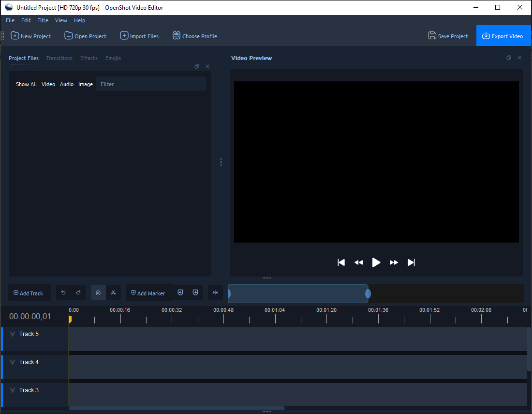Toggle snapping in the timeline toolbar
Viewport: 532px width, 414px height.
coord(98,292)
